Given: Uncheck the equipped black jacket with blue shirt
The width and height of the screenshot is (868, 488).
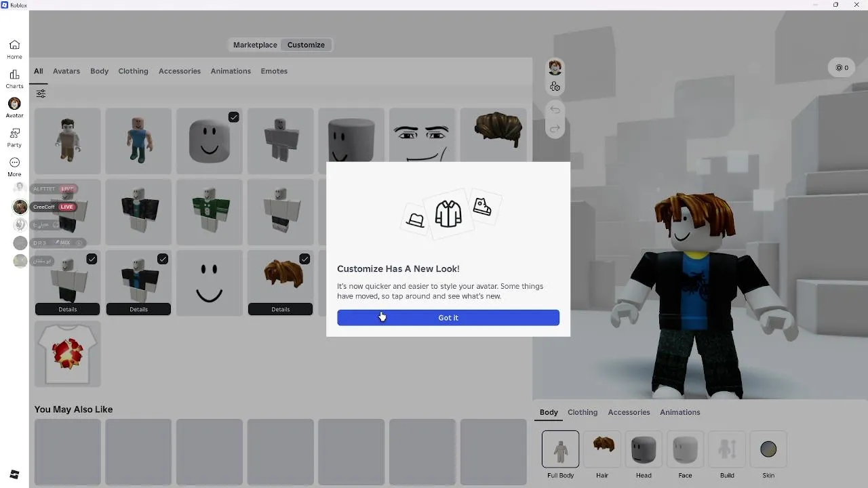Looking at the screenshot, I should point(163,259).
